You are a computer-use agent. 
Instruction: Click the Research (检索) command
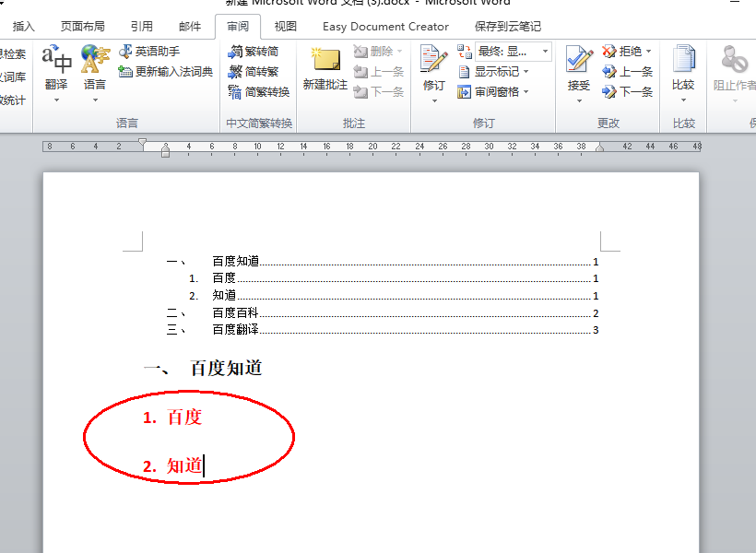[13, 54]
